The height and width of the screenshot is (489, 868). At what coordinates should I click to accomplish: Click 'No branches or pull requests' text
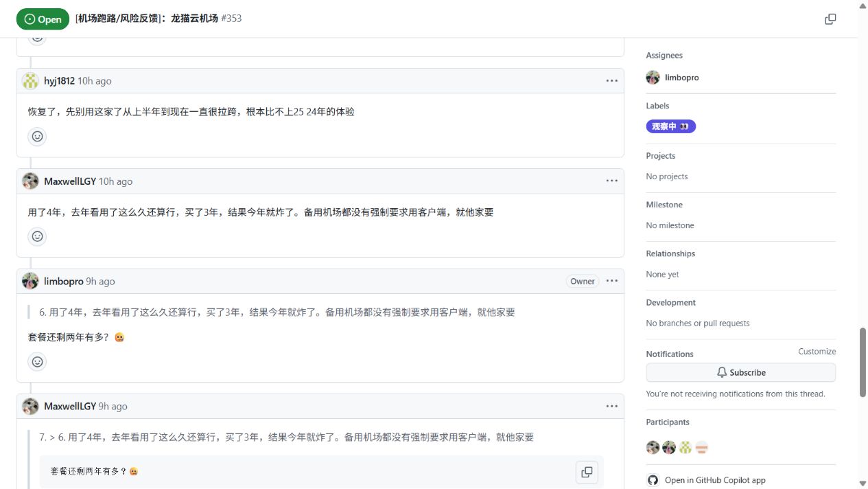(x=698, y=323)
